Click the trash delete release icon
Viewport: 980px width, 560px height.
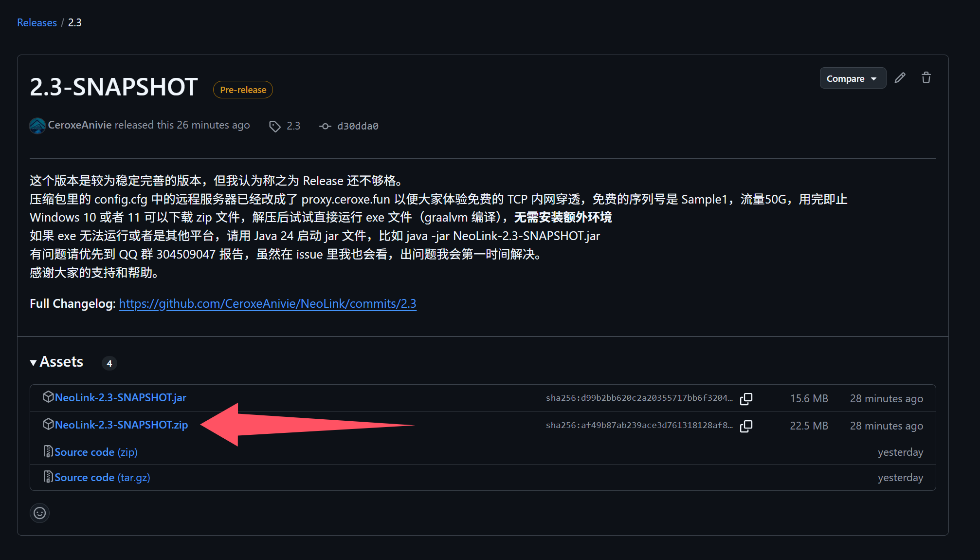pos(926,78)
